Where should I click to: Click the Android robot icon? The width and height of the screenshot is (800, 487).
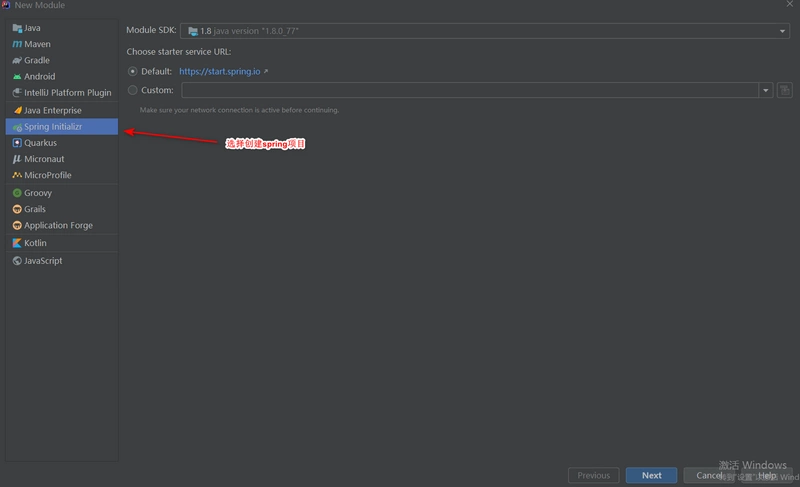coord(17,76)
